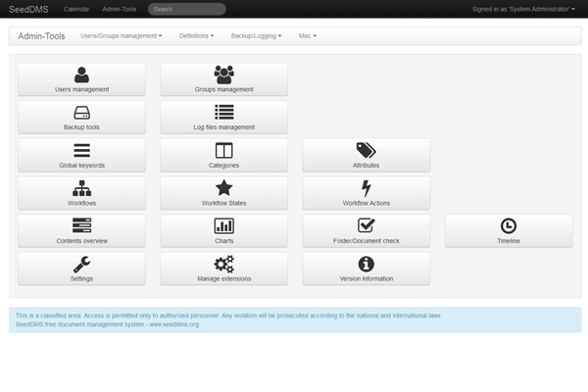The width and height of the screenshot is (588, 392).
Task: Open Workflow States star icon
Action: 223,187
